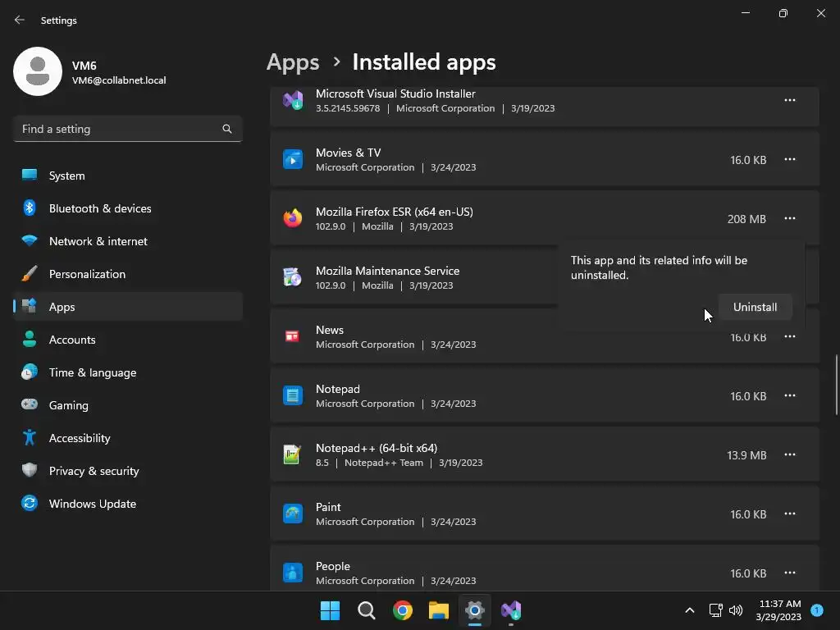
Task: Go to Apps breadcrumb link
Action: (x=293, y=62)
